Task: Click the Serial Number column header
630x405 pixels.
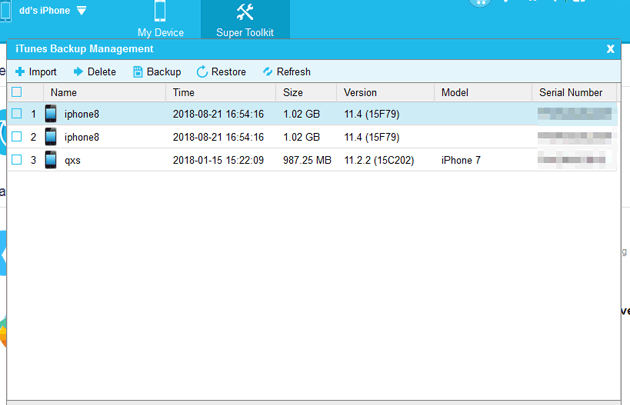Action: point(571,92)
